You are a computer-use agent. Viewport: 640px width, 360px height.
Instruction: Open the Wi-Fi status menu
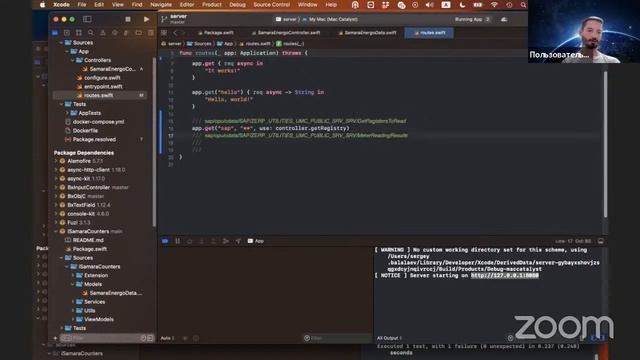coord(494,4)
